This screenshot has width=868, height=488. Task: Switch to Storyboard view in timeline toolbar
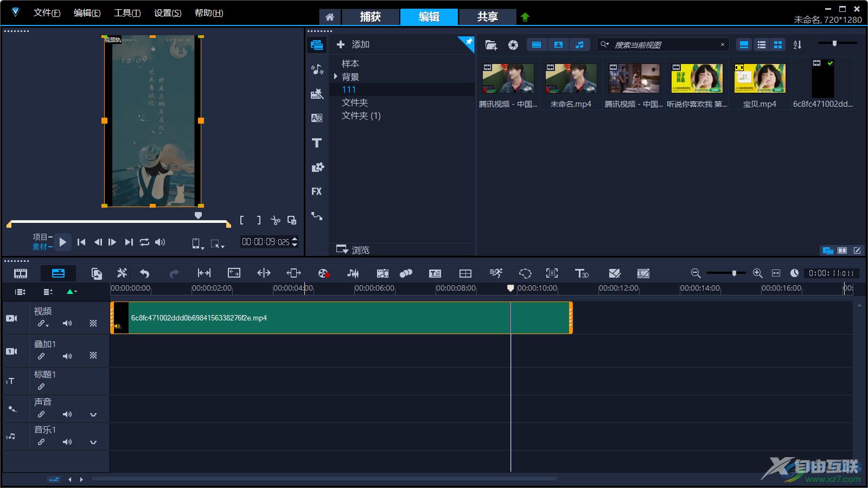pos(21,273)
